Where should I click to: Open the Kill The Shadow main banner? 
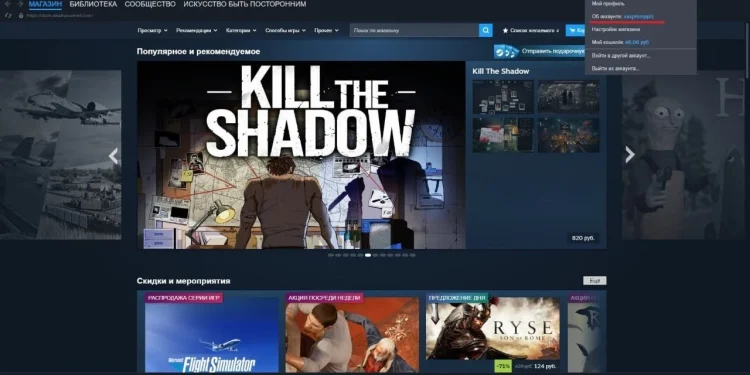pos(301,155)
